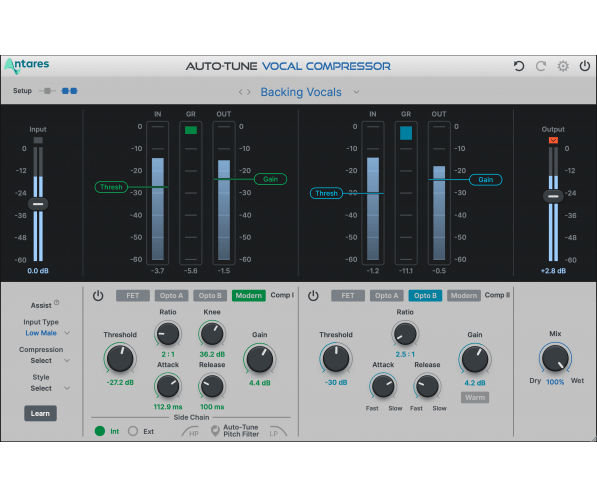Go to next preset arrow

pos(249,92)
